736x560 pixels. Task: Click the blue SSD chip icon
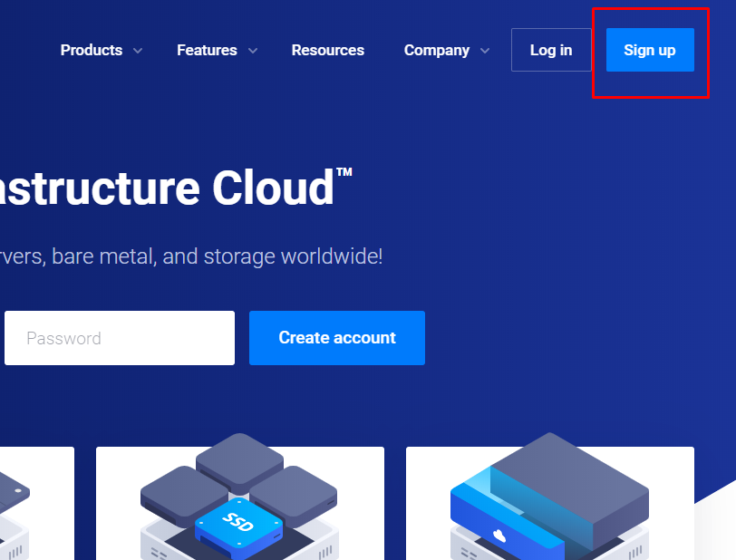pos(239,523)
